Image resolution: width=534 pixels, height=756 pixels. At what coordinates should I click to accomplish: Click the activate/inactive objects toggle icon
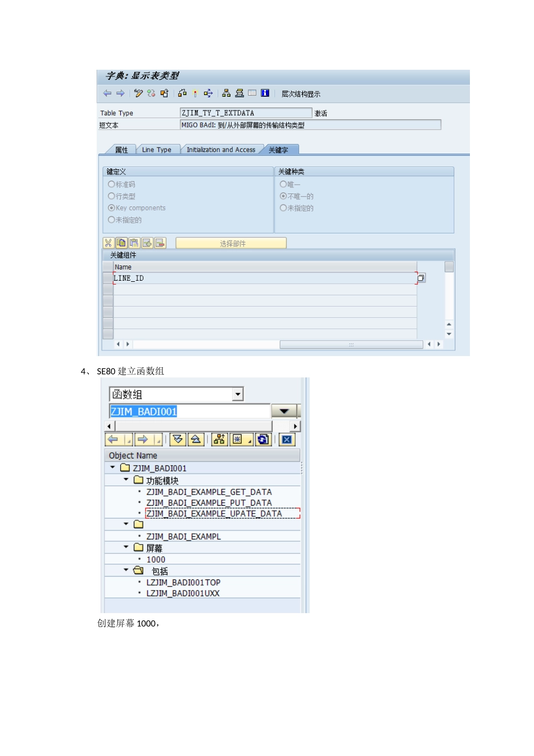click(151, 93)
